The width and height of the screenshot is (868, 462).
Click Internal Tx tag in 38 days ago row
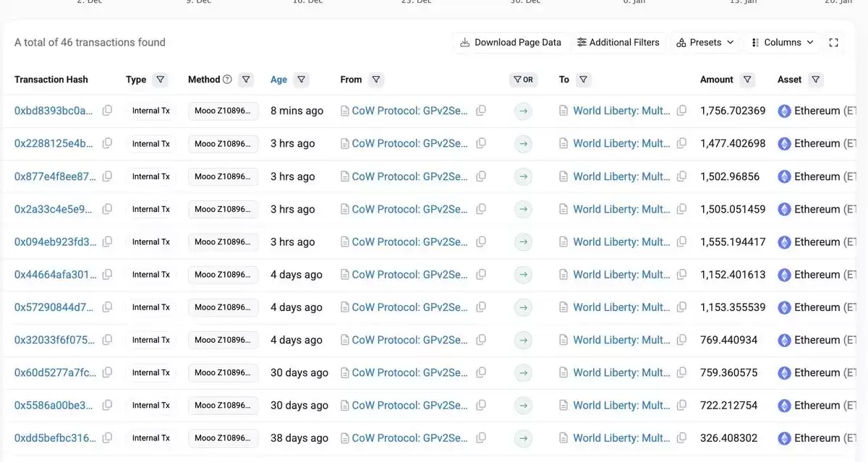tap(150, 438)
